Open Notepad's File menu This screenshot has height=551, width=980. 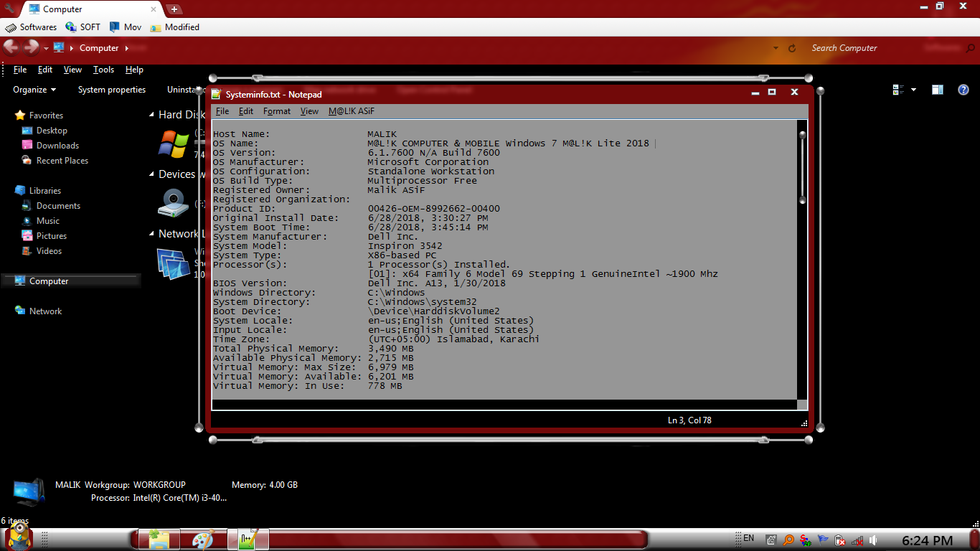pyautogui.click(x=222, y=111)
